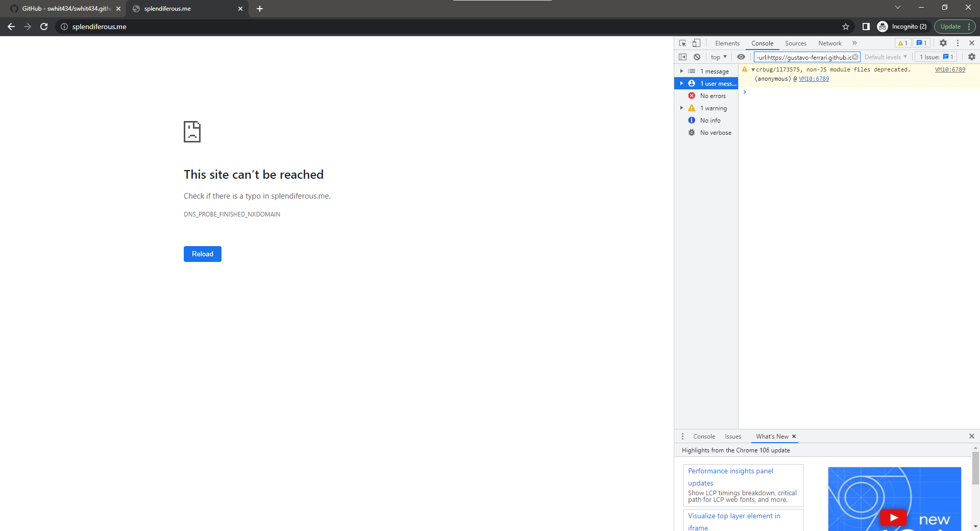This screenshot has width=980, height=531.
Task: Select the What's New drawer tab
Action: point(772,437)
